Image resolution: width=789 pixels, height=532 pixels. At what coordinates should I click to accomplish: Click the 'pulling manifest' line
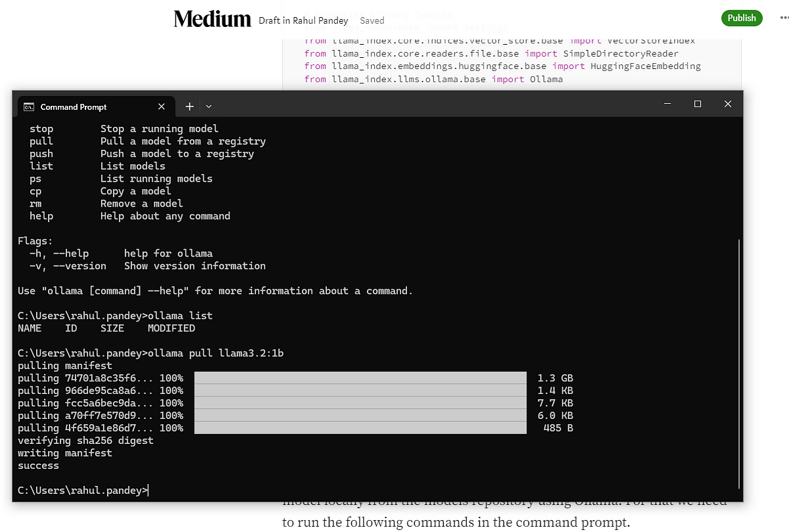click(65, 366)
